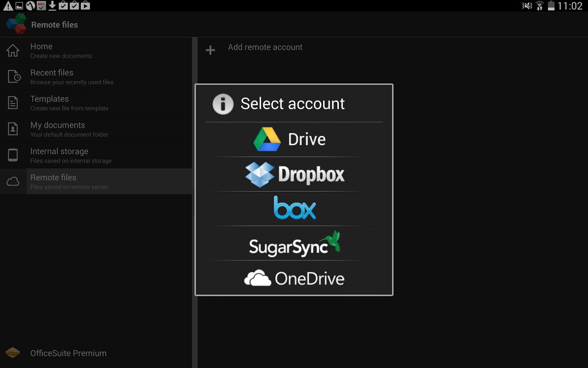
Task: Select Dropbox from account list
Action: coord(294,175)
